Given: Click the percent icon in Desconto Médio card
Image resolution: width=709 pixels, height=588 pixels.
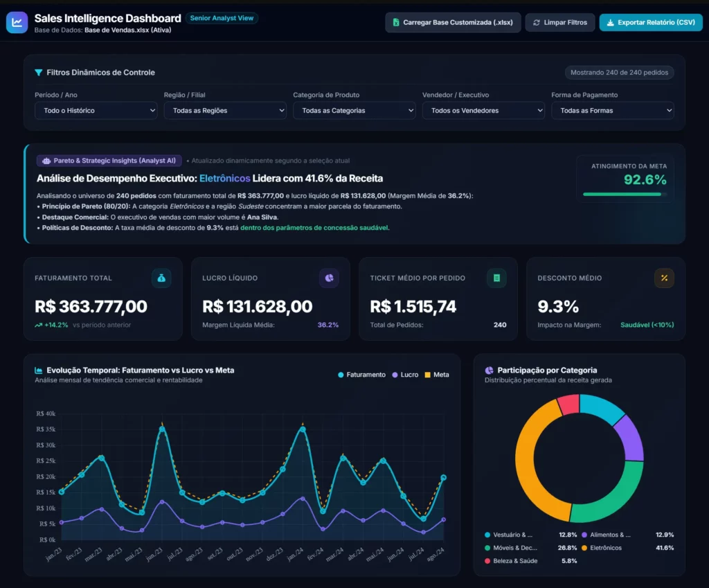Looking at the screenshot, I should coord(664,278).
